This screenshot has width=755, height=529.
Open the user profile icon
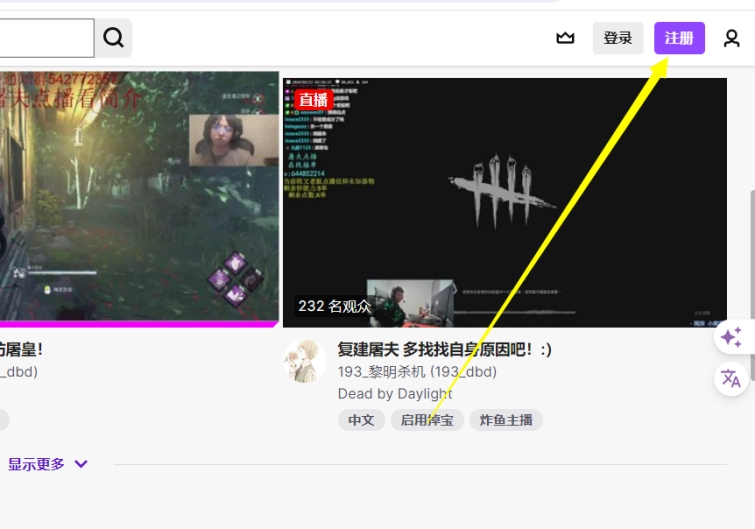(731, 38)
